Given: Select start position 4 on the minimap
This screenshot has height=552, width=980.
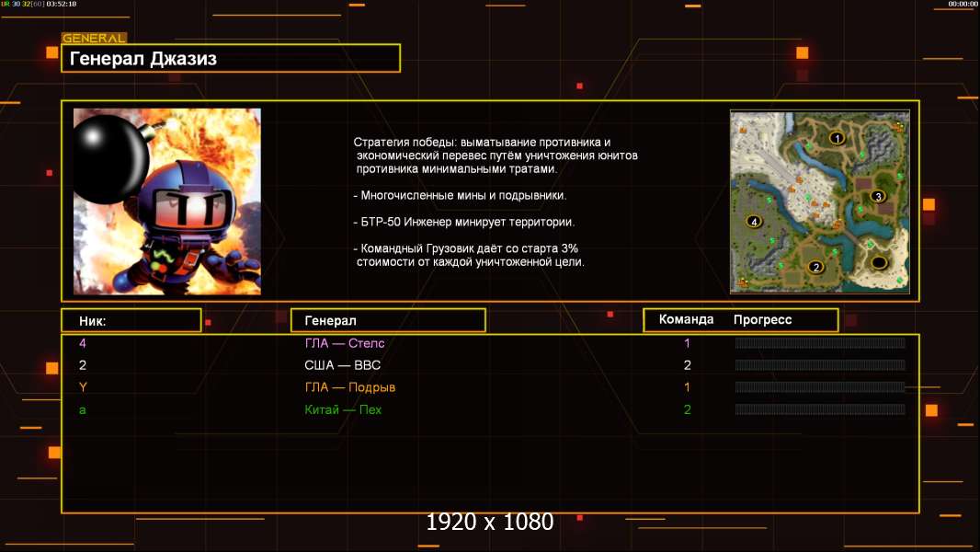Looking at the screenshot, I should click(x=754, y=222).
